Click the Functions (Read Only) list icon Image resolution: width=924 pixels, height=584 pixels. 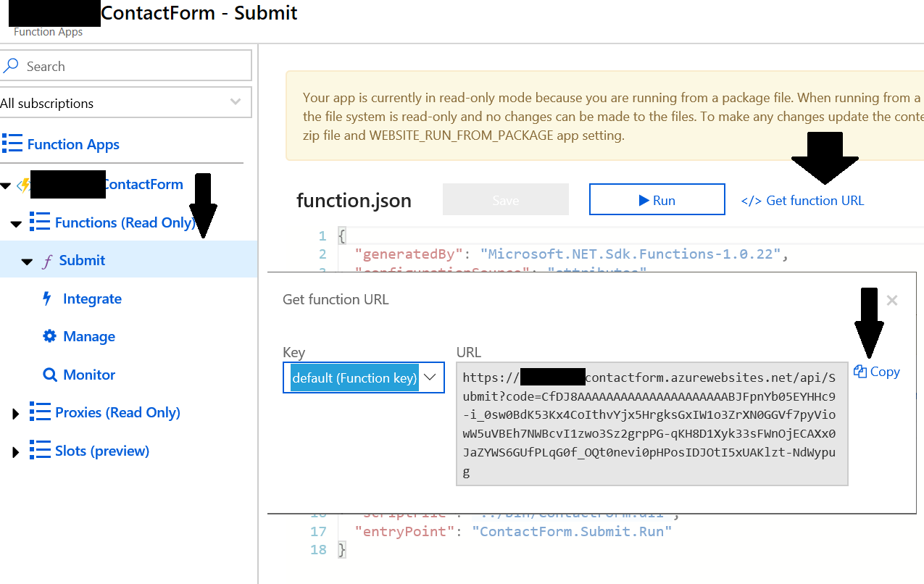pyautogui.click(x=40, y=222)
